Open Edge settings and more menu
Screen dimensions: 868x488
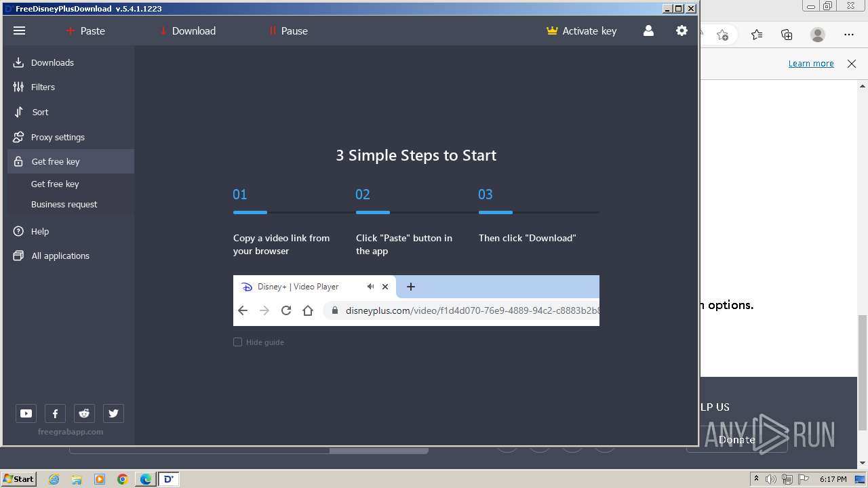coord(849,34)
